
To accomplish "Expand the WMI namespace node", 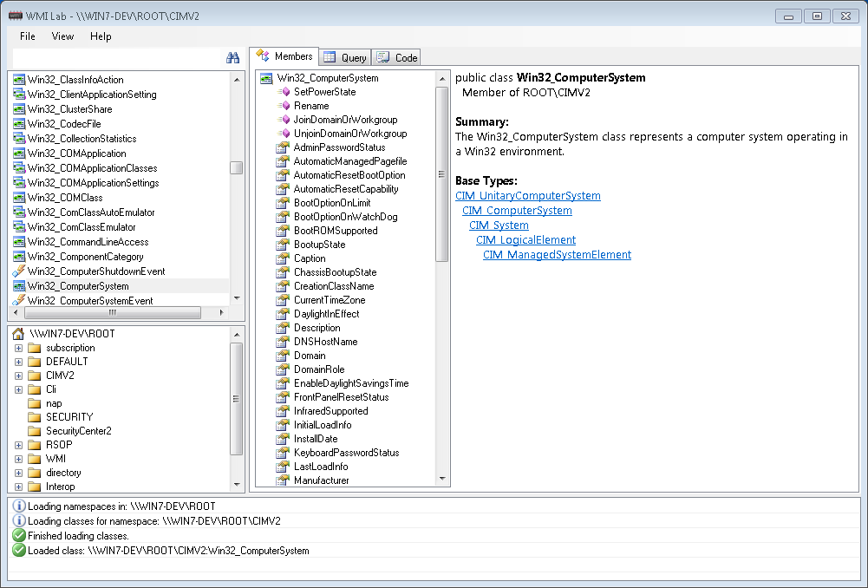I will (18, 459).
